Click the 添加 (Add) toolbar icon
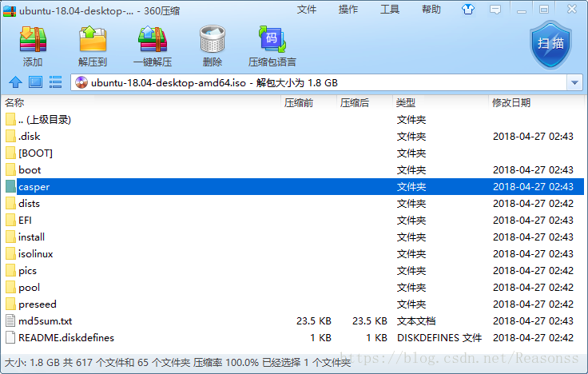This screenshot has width=588, height=374. click(x=33, y=39)
